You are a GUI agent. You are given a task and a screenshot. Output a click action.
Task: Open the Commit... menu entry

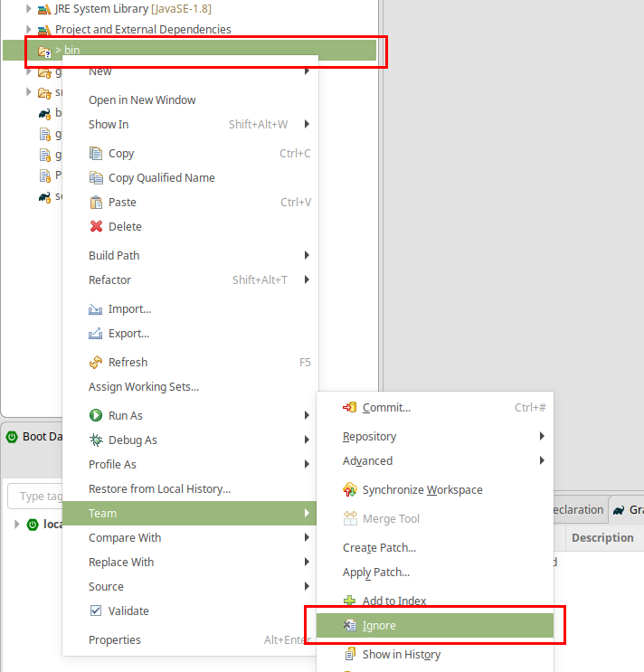[386, 408]
